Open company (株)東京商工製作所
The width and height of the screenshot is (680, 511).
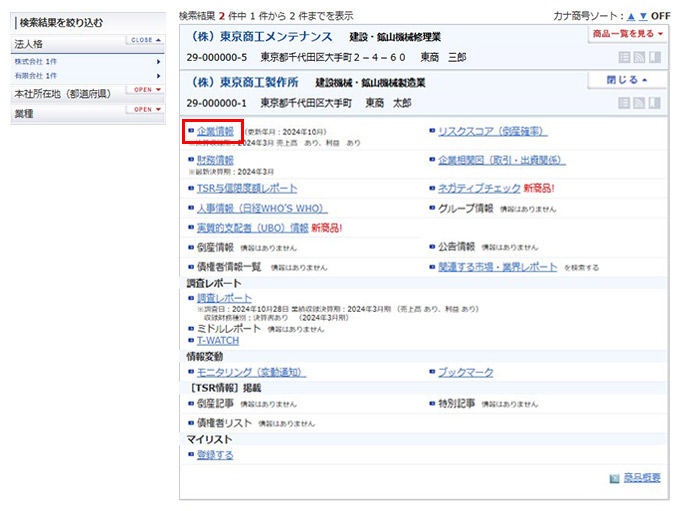click(x=243, y=82)
